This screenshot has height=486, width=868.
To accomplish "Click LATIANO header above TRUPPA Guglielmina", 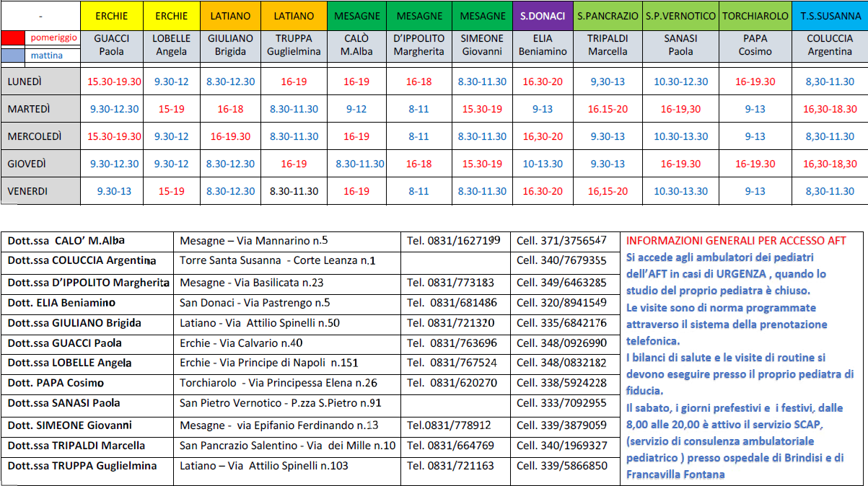I will pyautogui.click(x=294, y=16).
